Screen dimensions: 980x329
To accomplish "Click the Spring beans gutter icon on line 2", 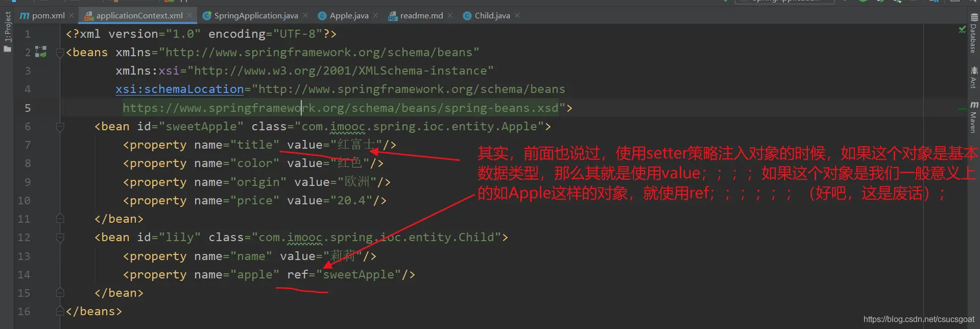I will 41,52.
